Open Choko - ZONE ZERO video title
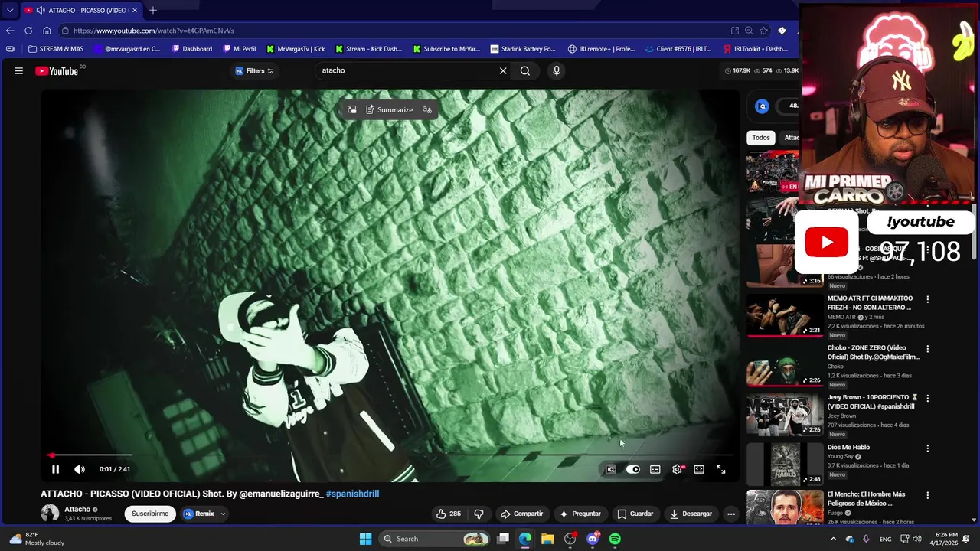 pos(874,352)
